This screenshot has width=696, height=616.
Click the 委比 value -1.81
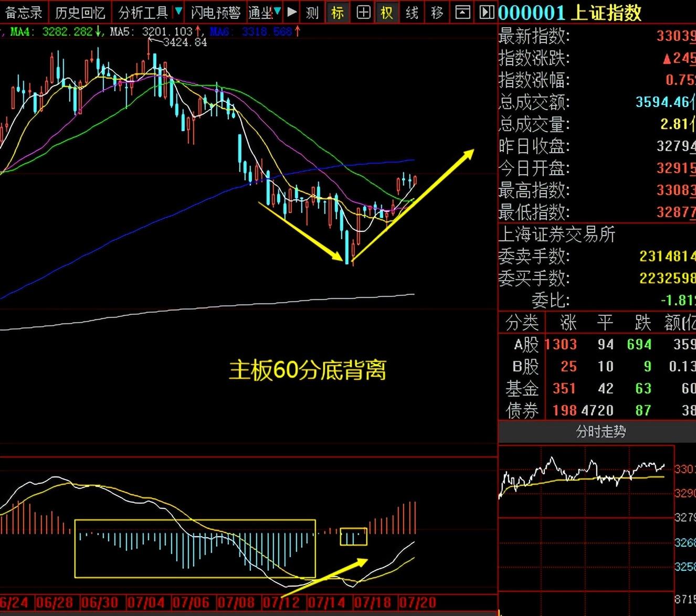coord(678,301)
